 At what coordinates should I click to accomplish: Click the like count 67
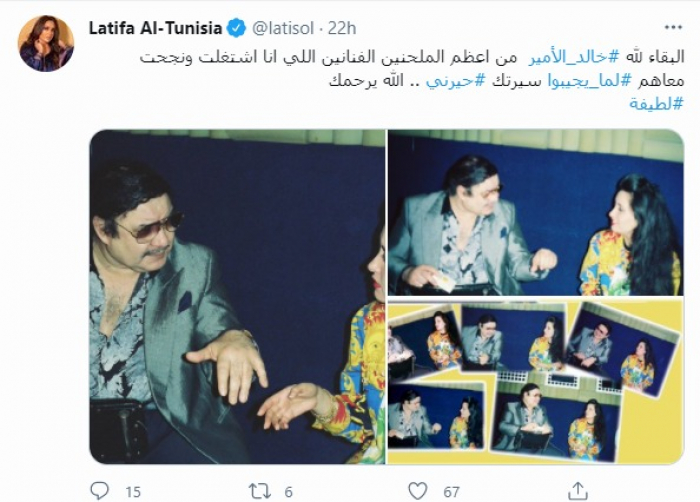(451, 492)
